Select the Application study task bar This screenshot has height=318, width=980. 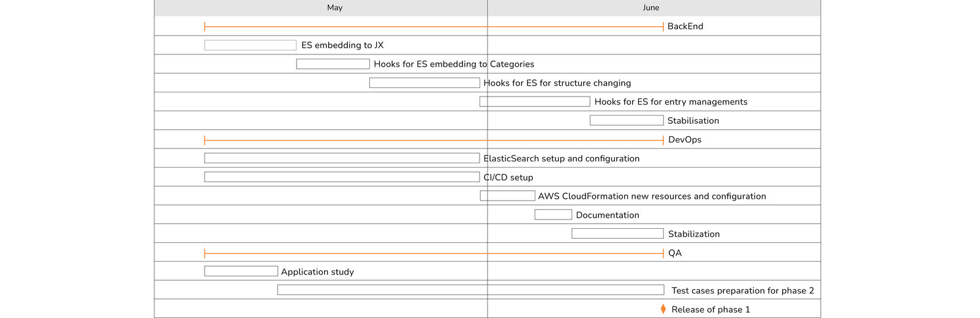pos(241,272)
